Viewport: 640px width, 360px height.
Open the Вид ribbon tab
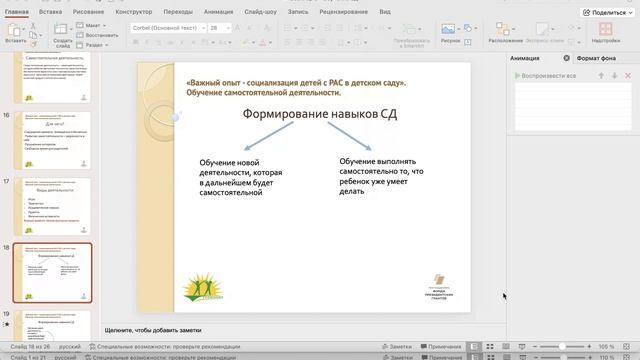coord(385,12)
